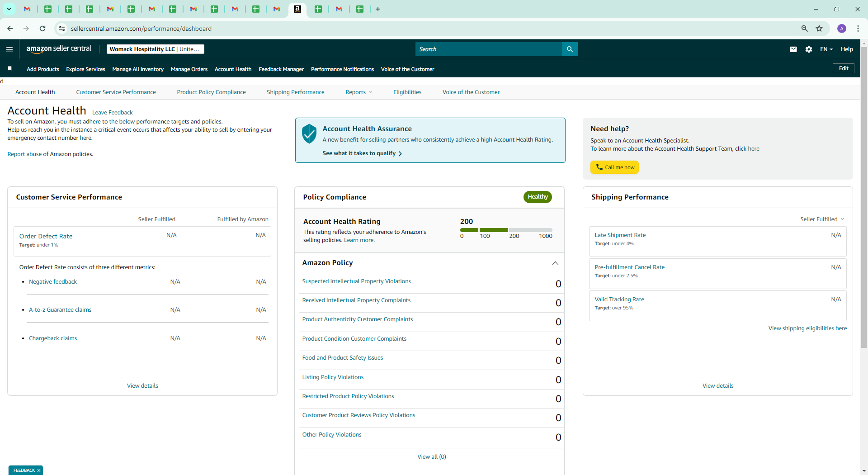
Task: Open Listing Policy Violations link
Action: 333,377
